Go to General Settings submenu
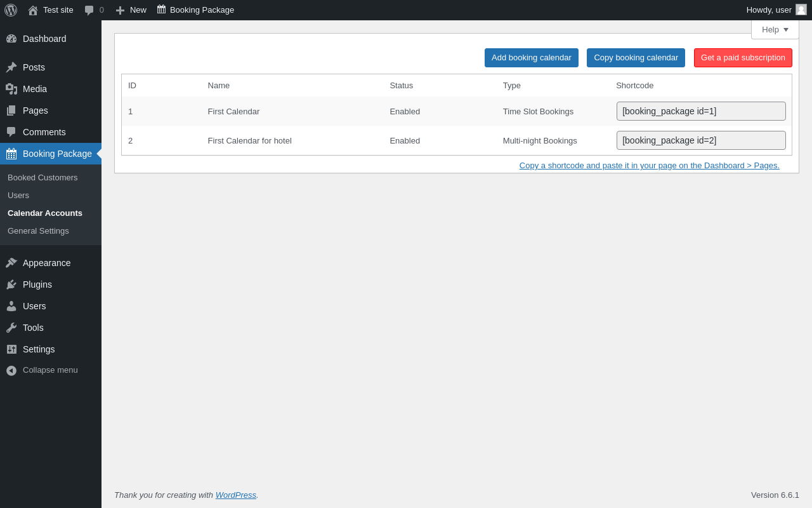Image resolution: width=812 pixels, height=508 pixels. coord(38,231)
